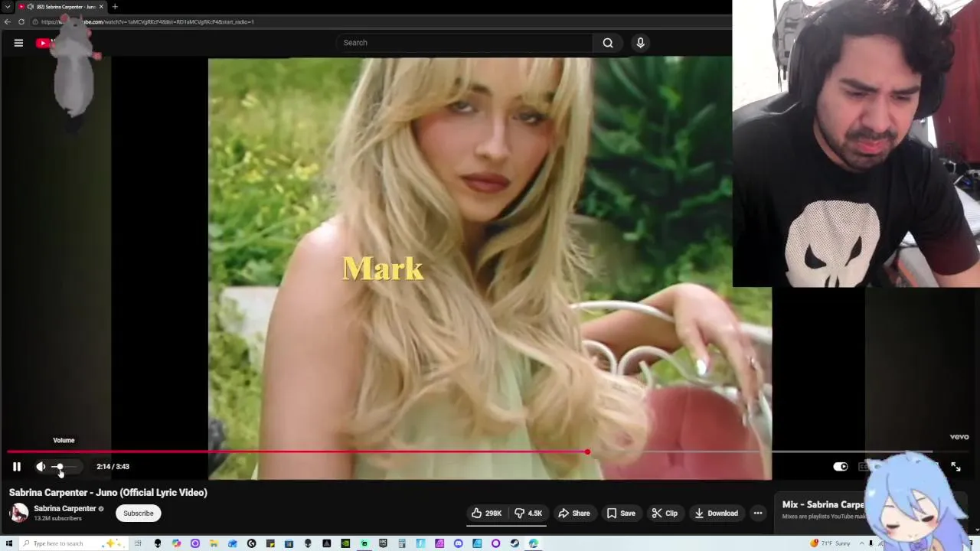Close the Sabrina Carpenter browser tab
The image size is (980, 551).
(x=101, y=7)
